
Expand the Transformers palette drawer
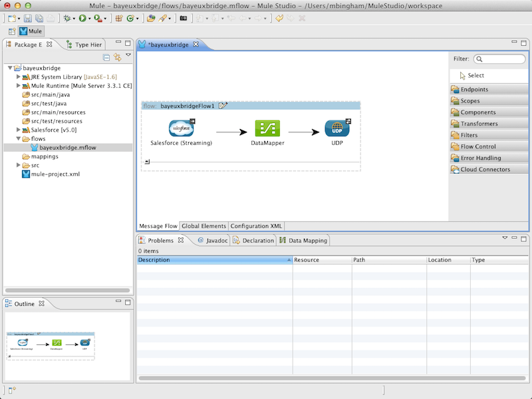coord(489,124)
